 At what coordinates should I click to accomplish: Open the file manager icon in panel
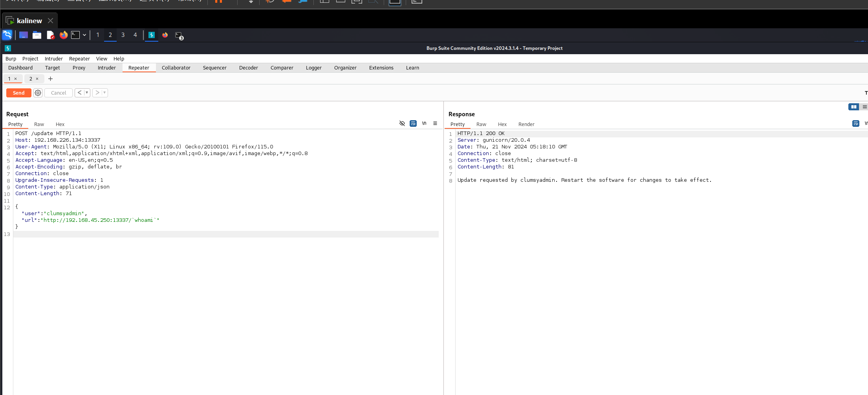[37, 35]
